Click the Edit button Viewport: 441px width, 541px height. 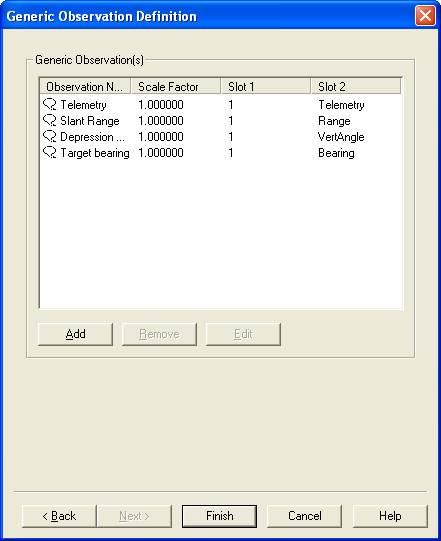(243, 334)
